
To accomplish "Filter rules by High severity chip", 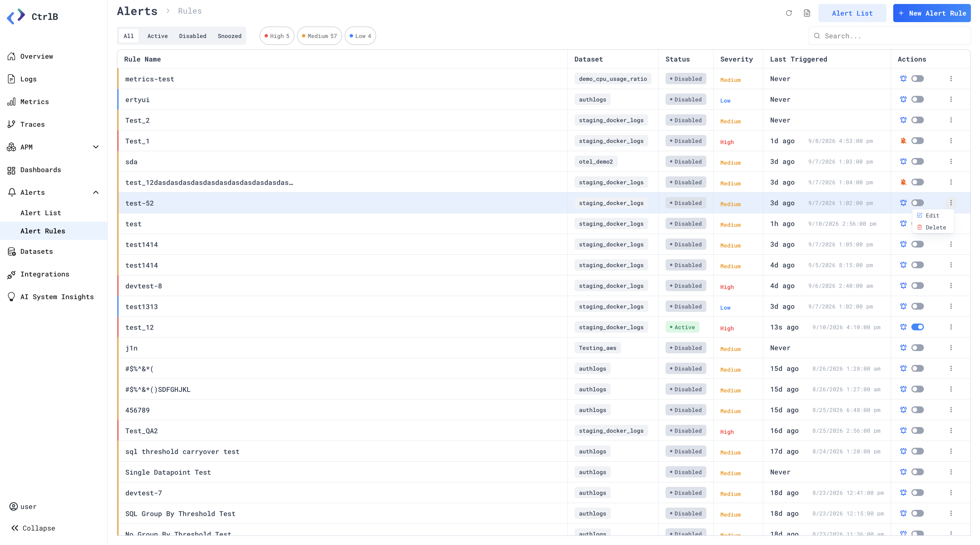I will point(277,36).
